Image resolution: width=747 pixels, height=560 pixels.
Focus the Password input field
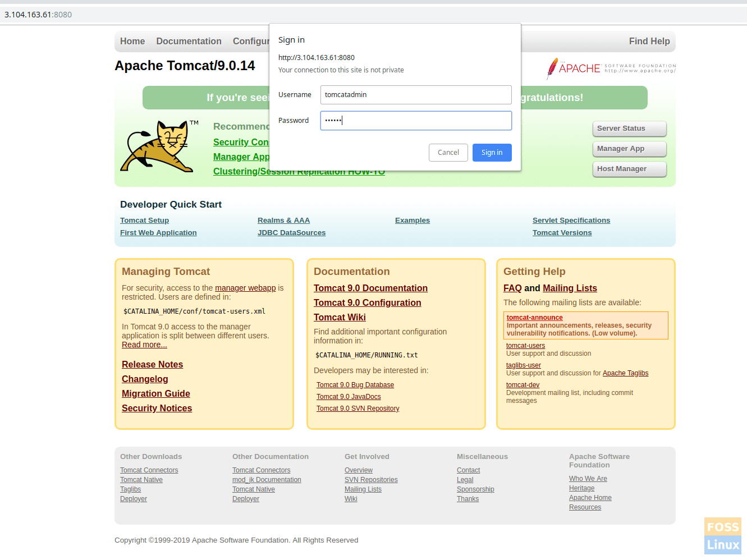[x=416, y=121]
